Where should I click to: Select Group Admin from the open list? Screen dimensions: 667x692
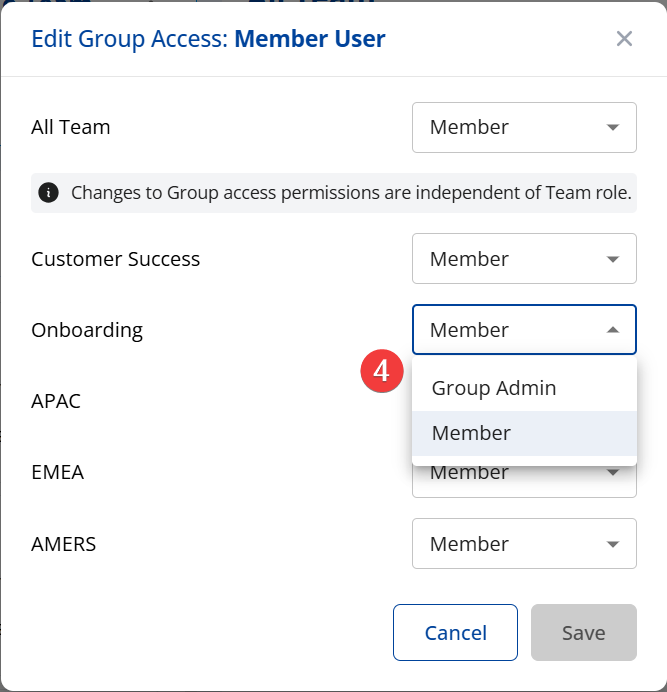pyautogui.click(x=494, y=388)
